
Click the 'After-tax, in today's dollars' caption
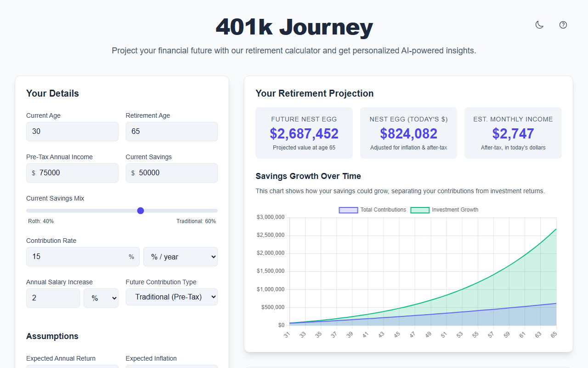click(x=513, y=148)
